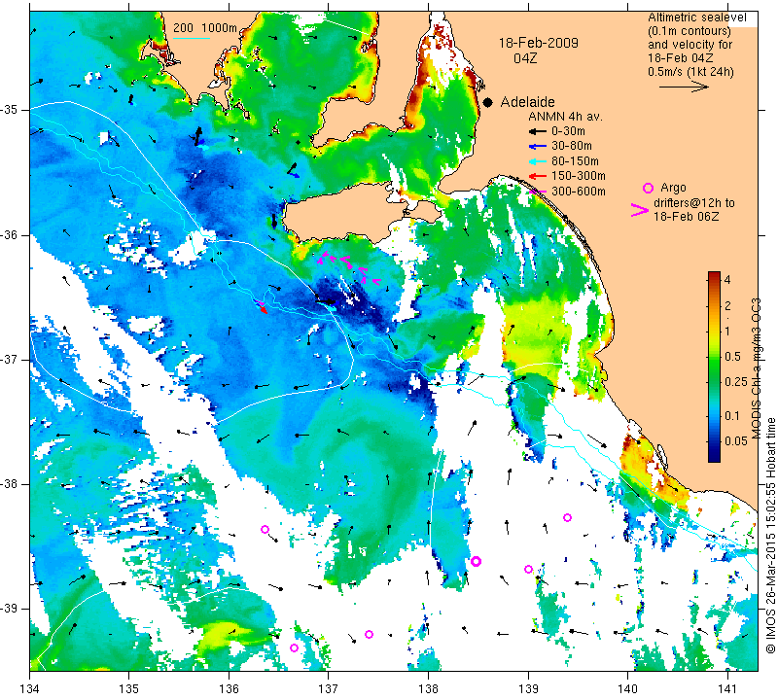The width and height of the screenshot is (778, 700).
Task: Click the 04Z time label under date
Action: coord(525,58)
